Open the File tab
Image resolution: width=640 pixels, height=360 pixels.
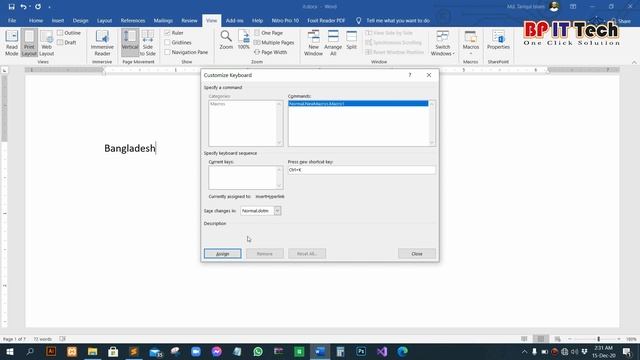(x=12, y=20)
